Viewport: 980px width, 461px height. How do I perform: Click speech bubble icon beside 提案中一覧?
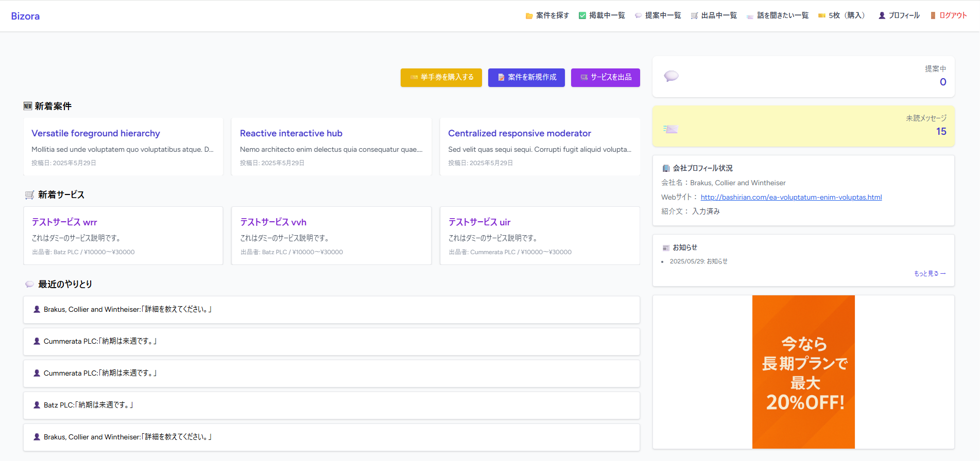pyautogui.click(x=638, y=16)
